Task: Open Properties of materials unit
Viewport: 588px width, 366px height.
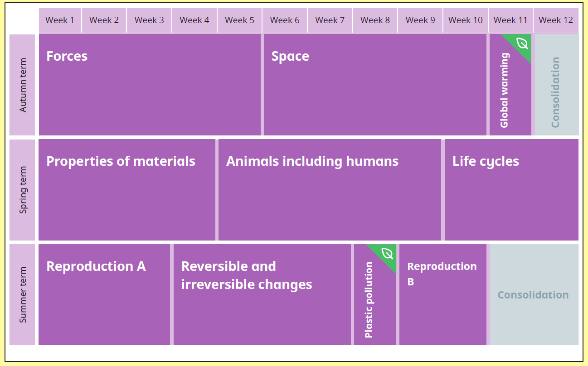Action: [x=127, y=190]
